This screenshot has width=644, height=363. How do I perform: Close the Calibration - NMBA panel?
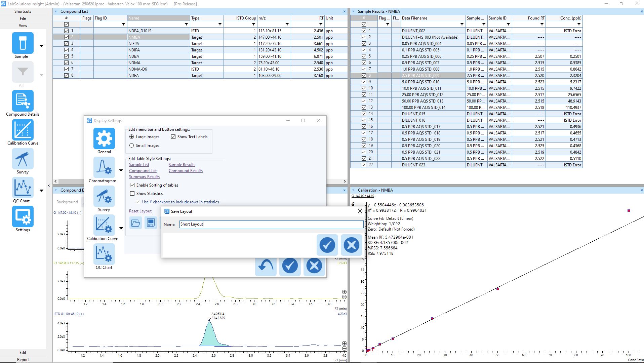click(x=642, y=190)
